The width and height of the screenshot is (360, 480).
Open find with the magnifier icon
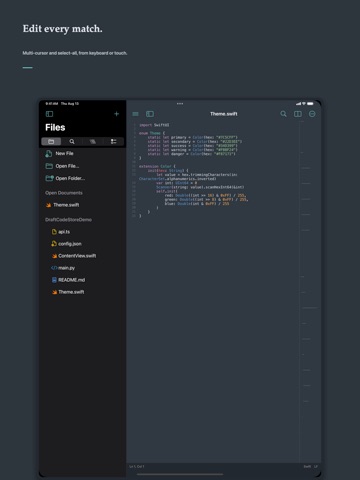pyautogui.click(x=283, y=114)
